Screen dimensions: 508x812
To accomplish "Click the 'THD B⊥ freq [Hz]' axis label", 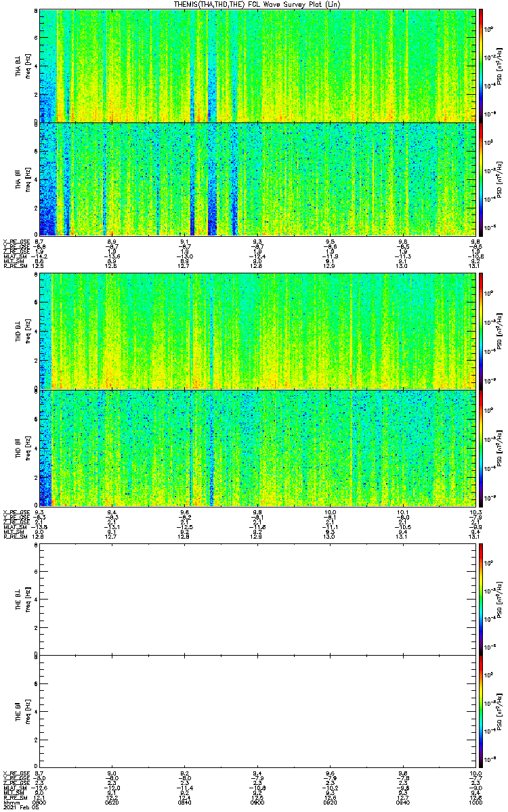I will pyautogui.click(x=23, y=331).
